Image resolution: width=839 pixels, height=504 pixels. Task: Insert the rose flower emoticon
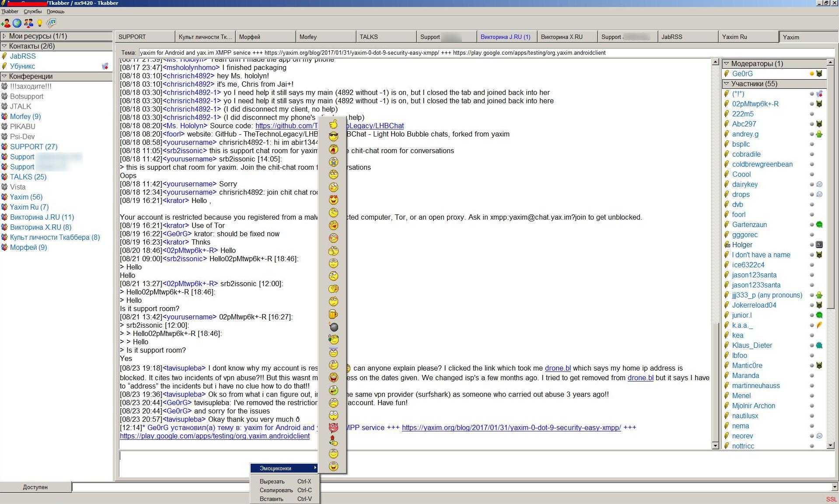(x=333, y=441)
